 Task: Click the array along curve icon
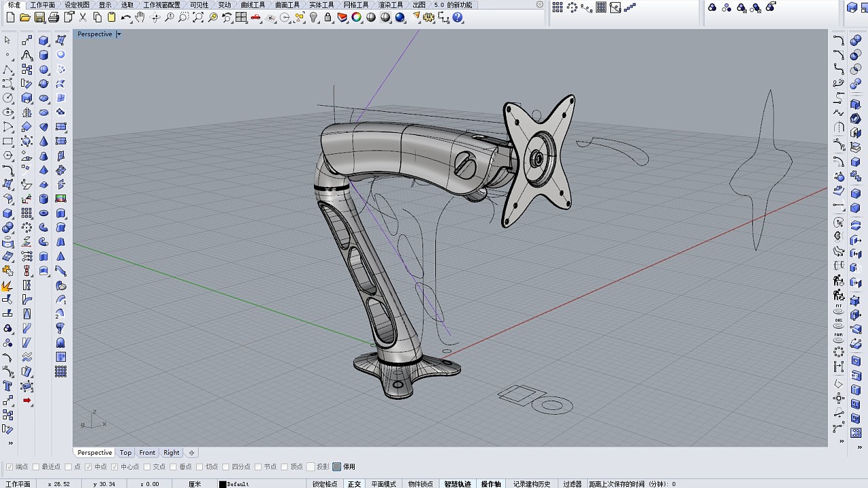[586, 7]
